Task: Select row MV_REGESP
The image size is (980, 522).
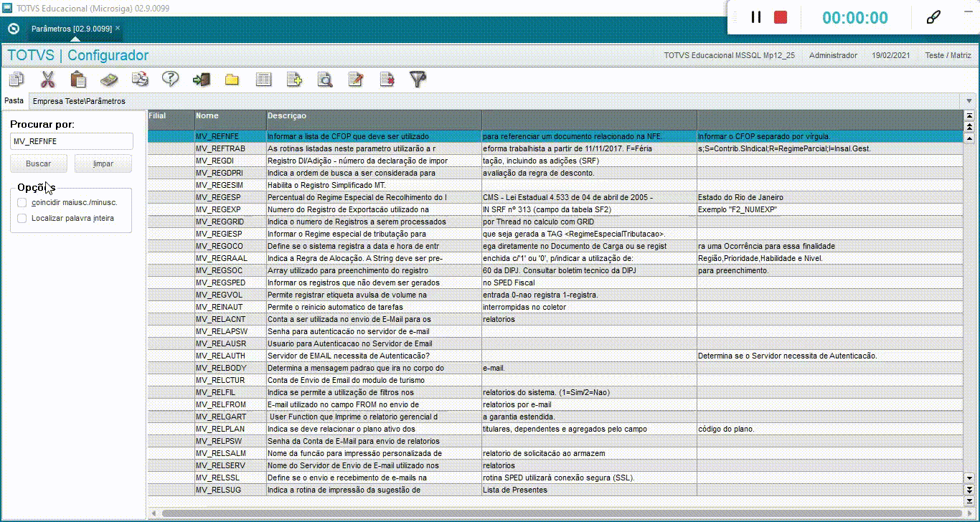Action: tap(555, 197)
